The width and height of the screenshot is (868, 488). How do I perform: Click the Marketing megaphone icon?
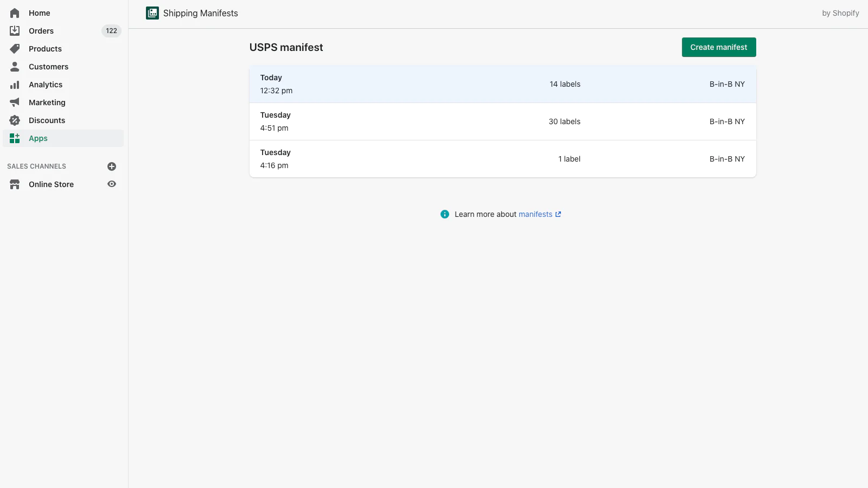tap(15, 102)
